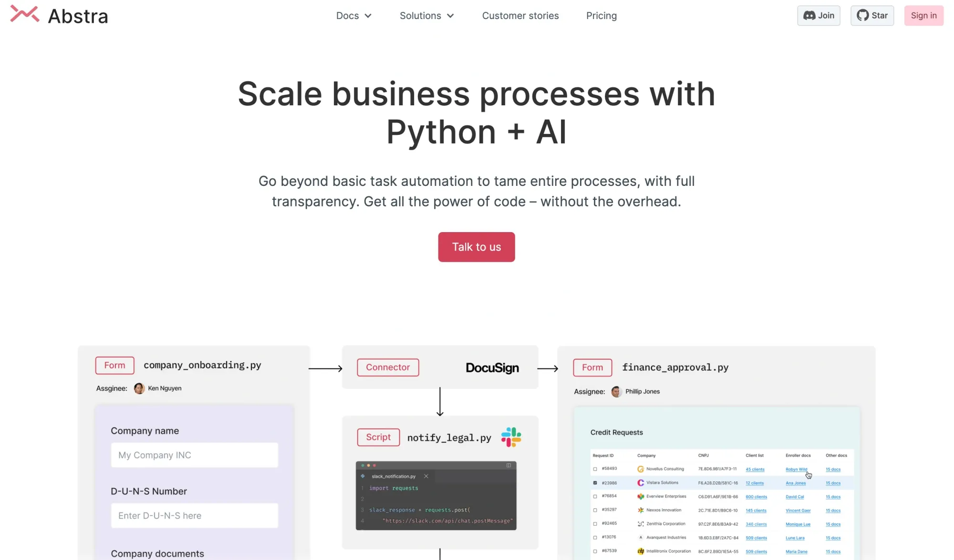Click the Script icon on notify_legal.py

click(378, 437)
